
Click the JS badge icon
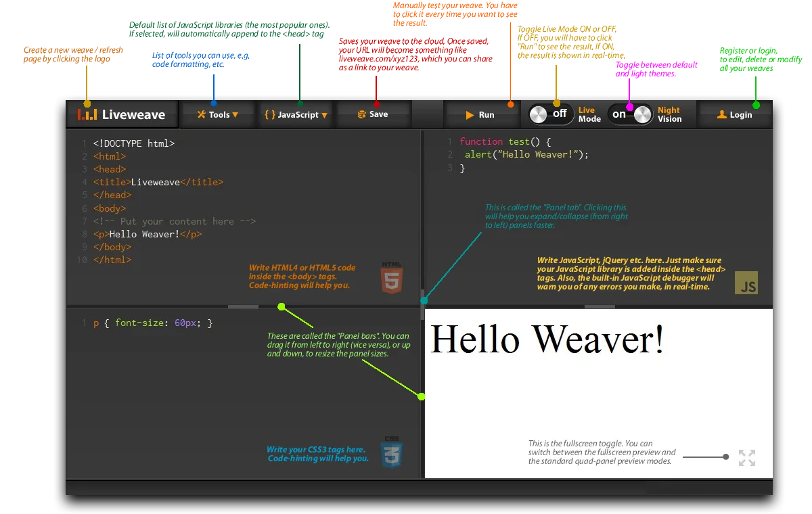pos(746,283)
